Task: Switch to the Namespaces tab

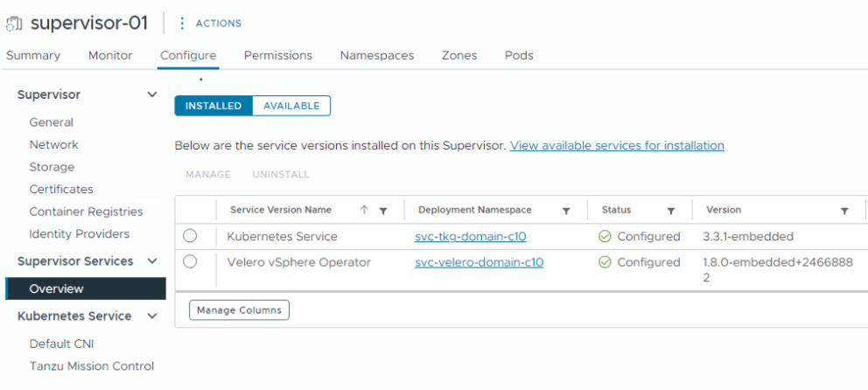Action: [x=376, y=55]
